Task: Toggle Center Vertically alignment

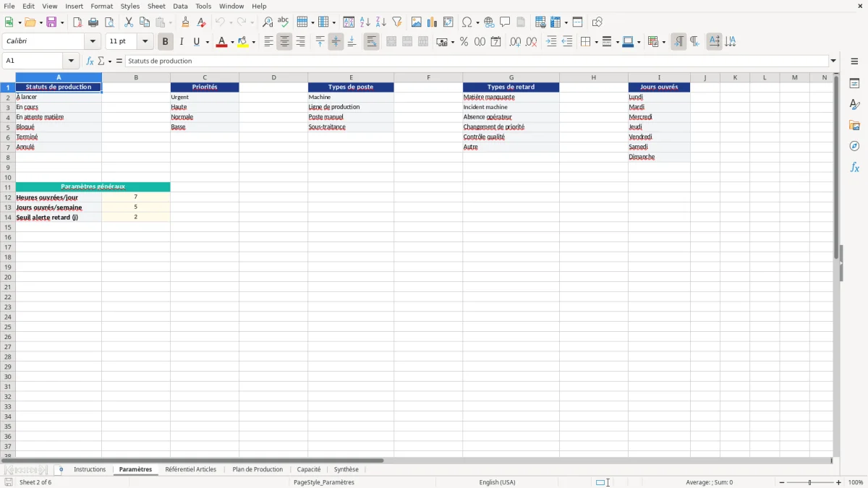Action: point(336,42)
